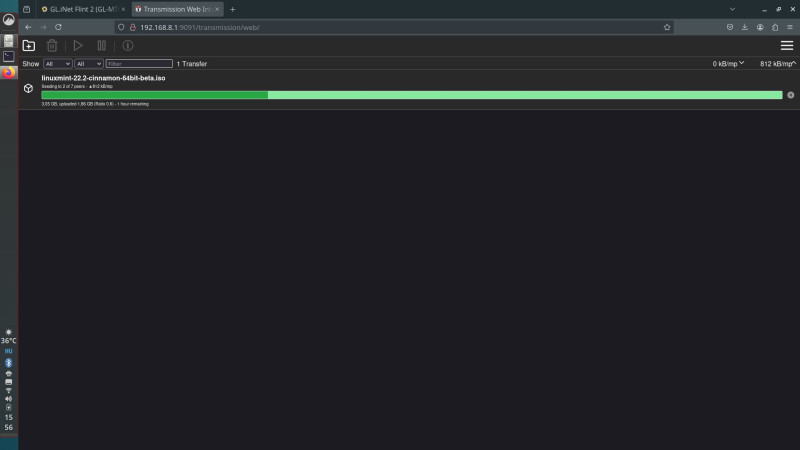Open the torrent inspector info icon
The image size is (800, 450).
128,46
